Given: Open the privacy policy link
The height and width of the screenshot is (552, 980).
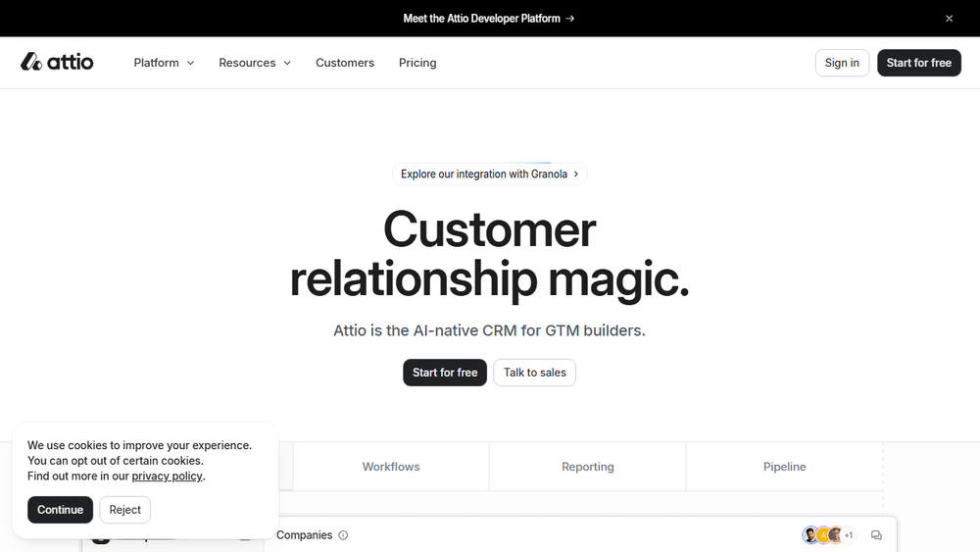Looking at the screenshot, I should 167,476.
